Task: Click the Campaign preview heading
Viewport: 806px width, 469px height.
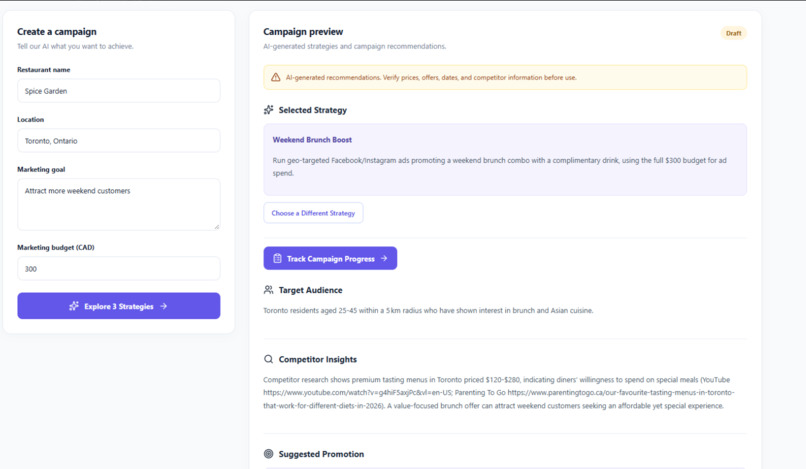Action: pyautogui.click(x=303, y=32)
